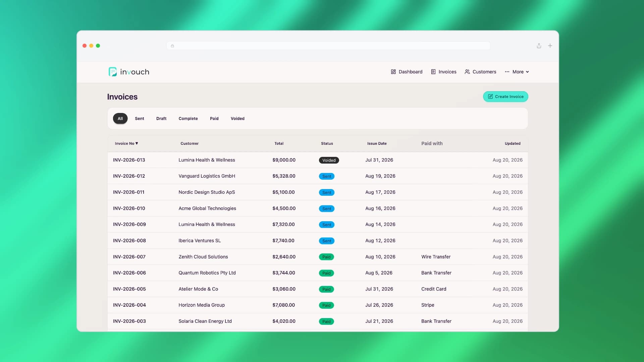644x362 pixels.
Task: Click Paid badge for Zenith Cloud Solutions
Action: click(326, 257)
